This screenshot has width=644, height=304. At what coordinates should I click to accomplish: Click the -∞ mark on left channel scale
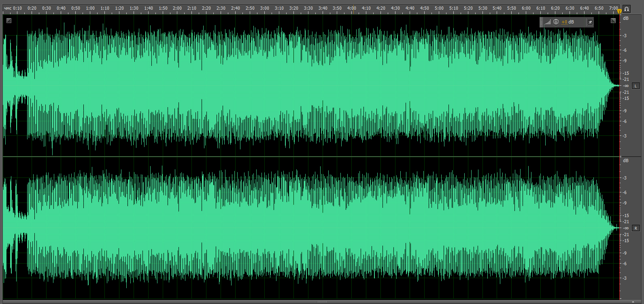(x=626, y=86)
